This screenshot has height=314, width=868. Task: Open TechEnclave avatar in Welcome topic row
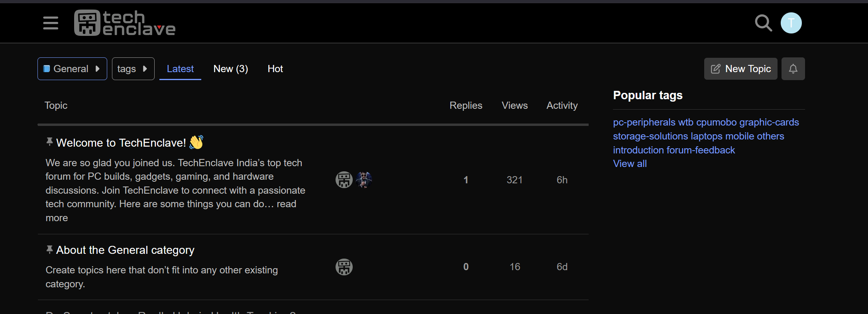click(x=344, y=180)
